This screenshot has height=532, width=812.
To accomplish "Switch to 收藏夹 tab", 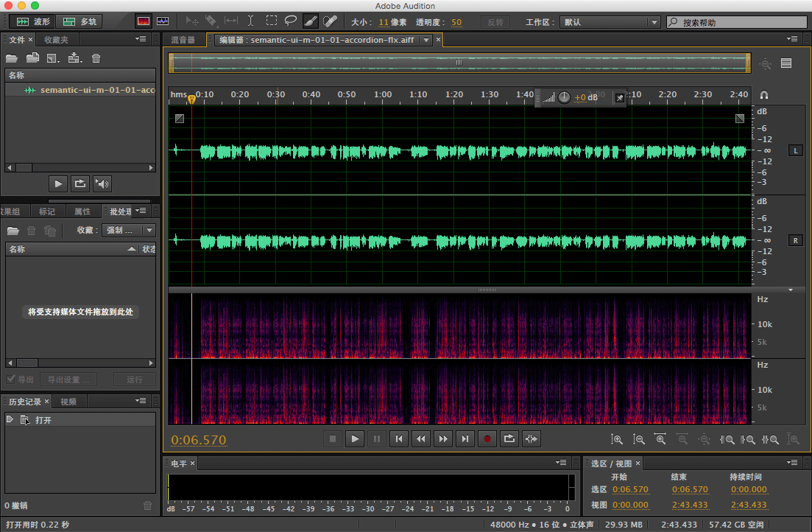I will pos(56,40).
